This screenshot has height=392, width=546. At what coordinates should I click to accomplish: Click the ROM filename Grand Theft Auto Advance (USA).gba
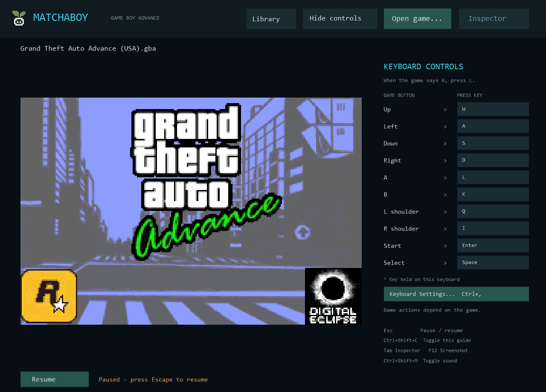[88, 49]
